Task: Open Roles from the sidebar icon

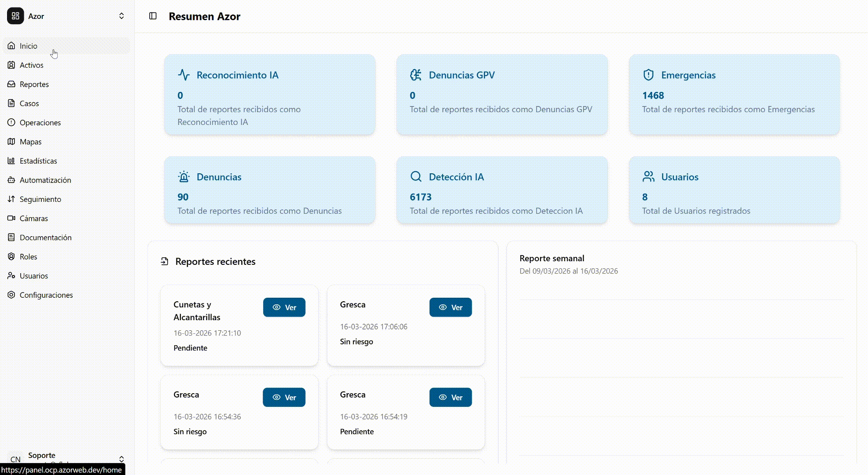Action: [11, 256]
